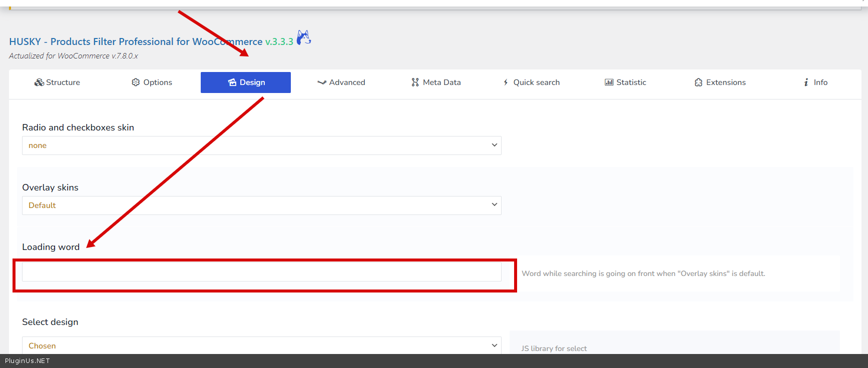Open the Radio and checkboxes skin dropdown
868x368 pixels.
[261, 145]
